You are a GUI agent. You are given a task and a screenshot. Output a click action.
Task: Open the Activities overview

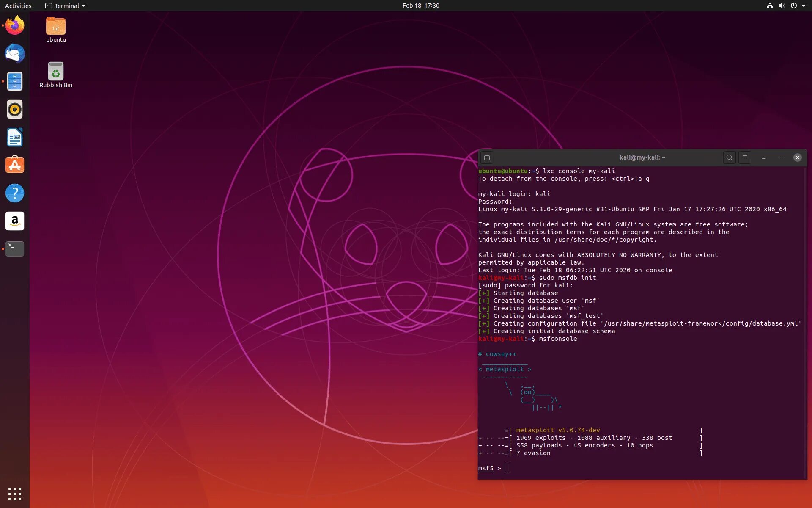(18, 6)
